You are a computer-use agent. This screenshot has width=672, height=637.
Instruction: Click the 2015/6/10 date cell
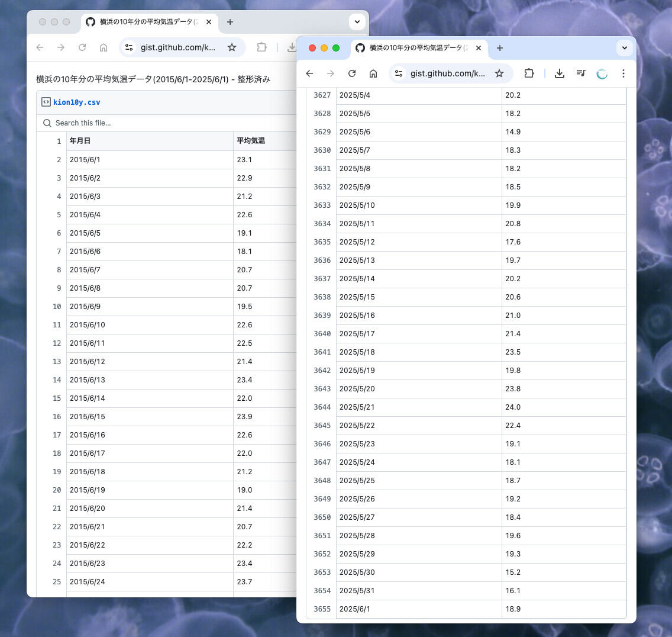coord(150,325)
